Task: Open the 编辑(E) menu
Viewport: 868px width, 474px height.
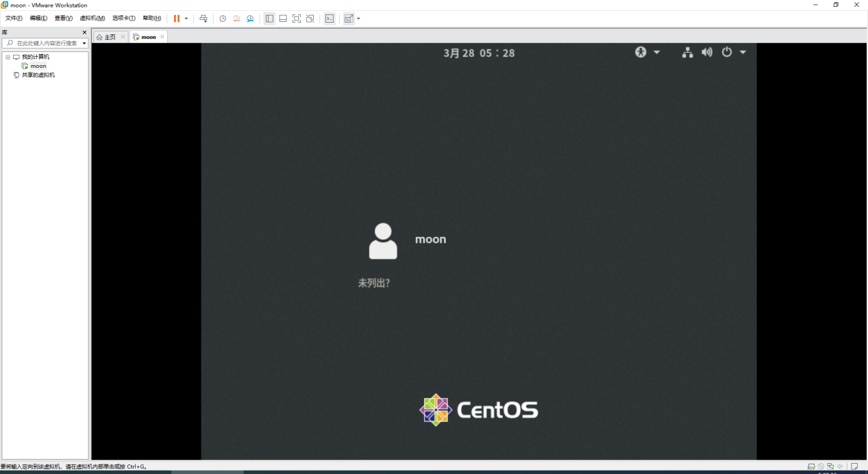Action: [x=38, y=18]
